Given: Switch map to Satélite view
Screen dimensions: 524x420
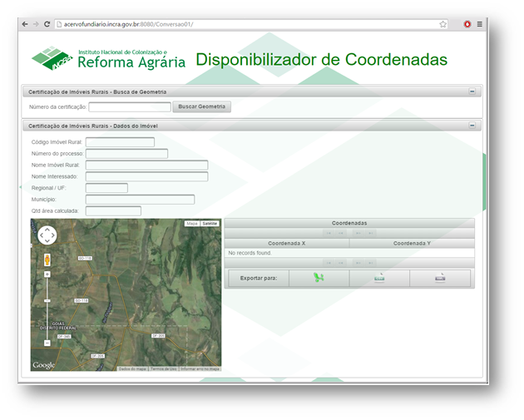Looking at the screenshot, I should tap(210, 224).
